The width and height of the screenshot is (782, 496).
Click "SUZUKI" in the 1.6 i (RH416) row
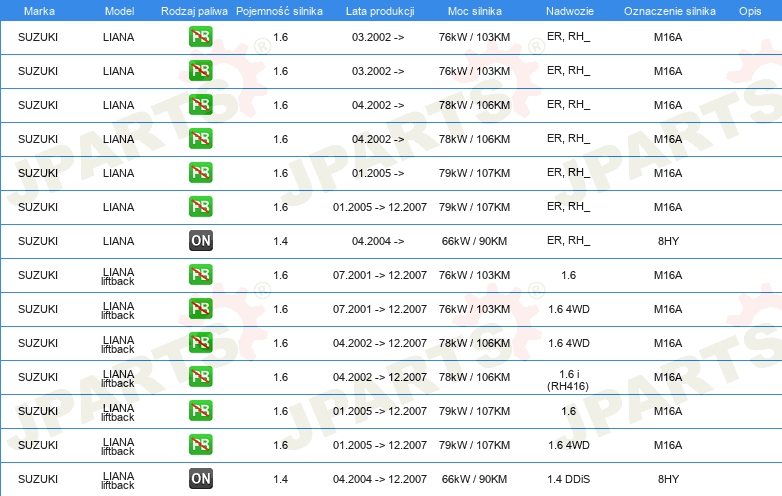[x=38, y=377]
